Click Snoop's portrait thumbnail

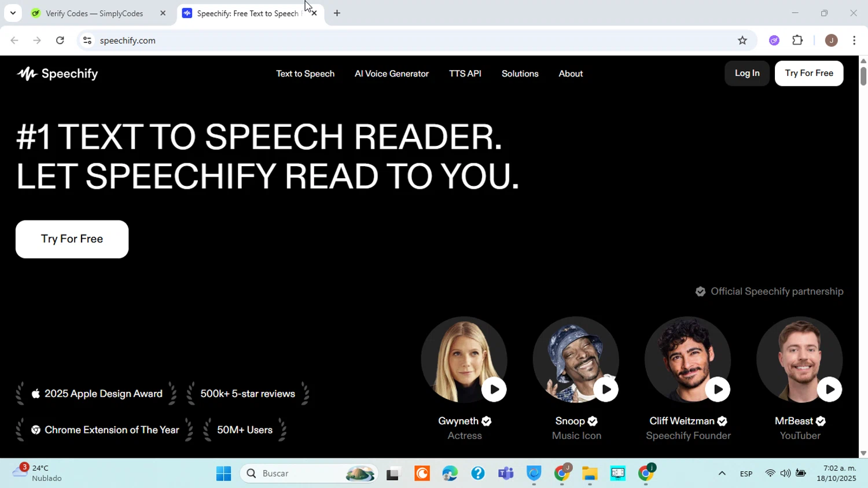coord(576,359)
